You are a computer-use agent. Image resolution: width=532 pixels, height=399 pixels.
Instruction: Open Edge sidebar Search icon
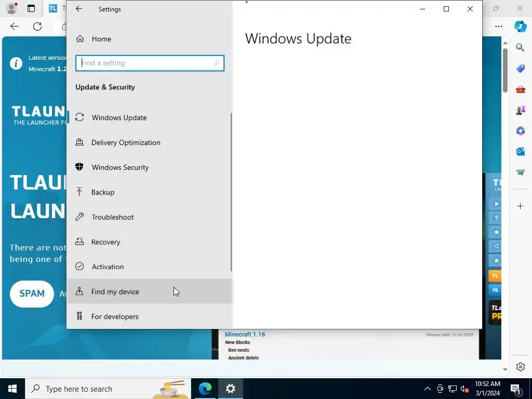[x=520, y=47]
